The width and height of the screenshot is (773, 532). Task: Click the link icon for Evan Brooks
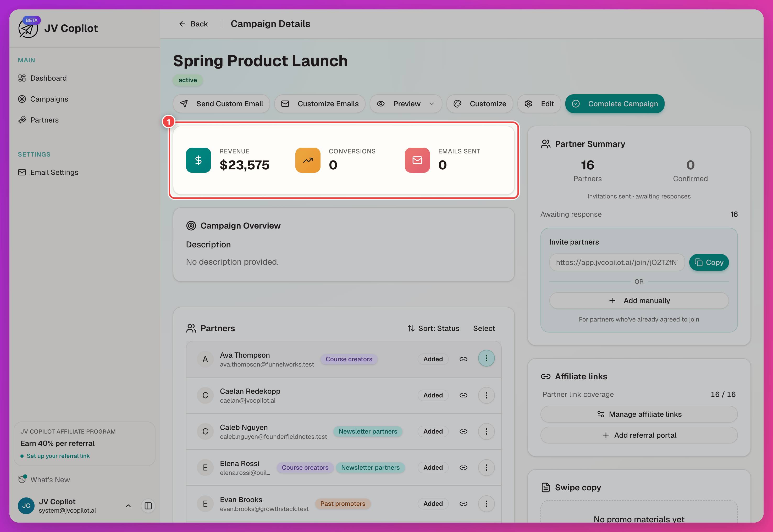pyautogui.click(x=463, y=504)
